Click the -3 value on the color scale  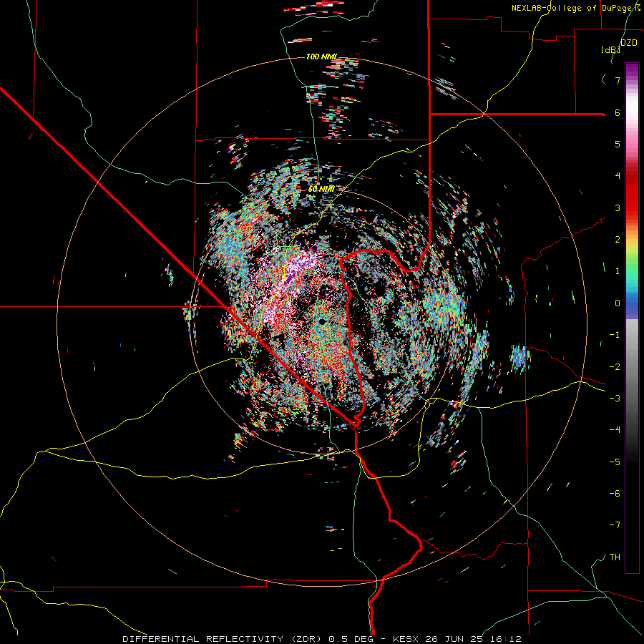click(x=615, y=399)
